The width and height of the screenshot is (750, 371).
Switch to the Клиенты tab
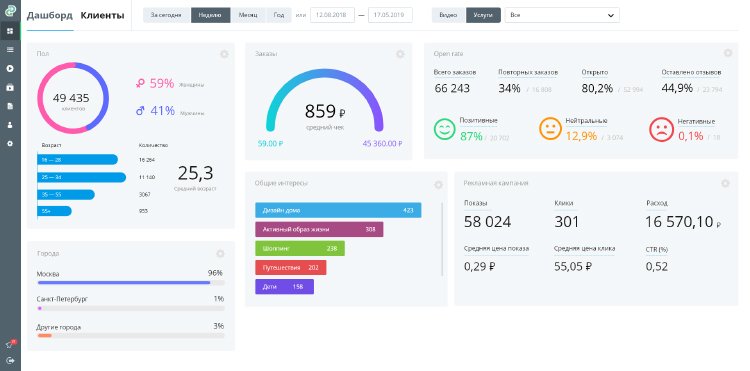coord(102,16)
